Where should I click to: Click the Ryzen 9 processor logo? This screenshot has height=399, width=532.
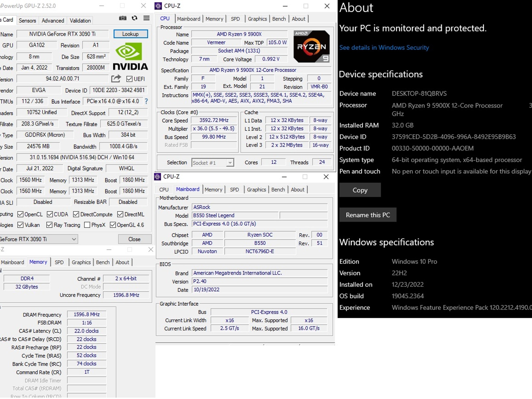click(x=311, y=46)
